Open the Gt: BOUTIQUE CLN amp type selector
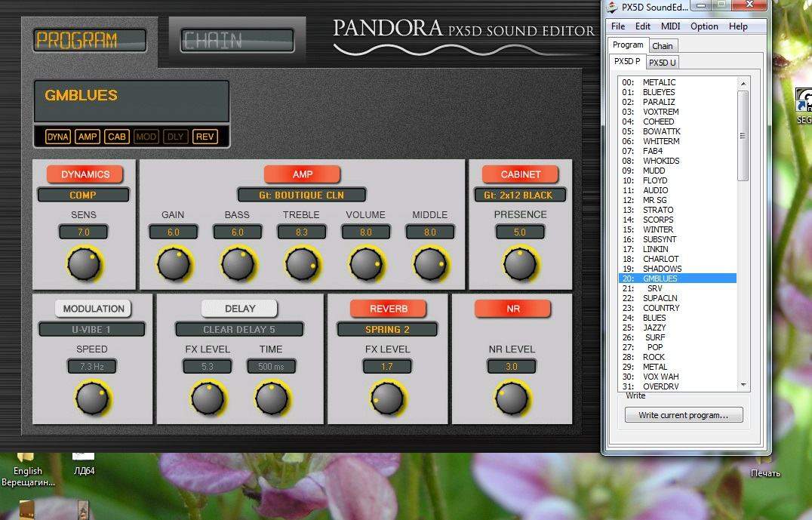 (x=302, y=195)
